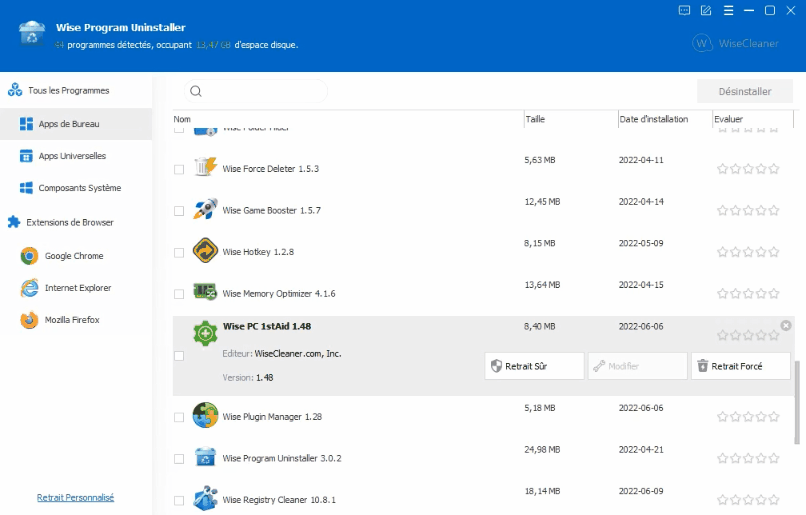806x515 pixels.
Task: Rate Wise Plugin Manager with three stars
Action: (x=748, y=416)
